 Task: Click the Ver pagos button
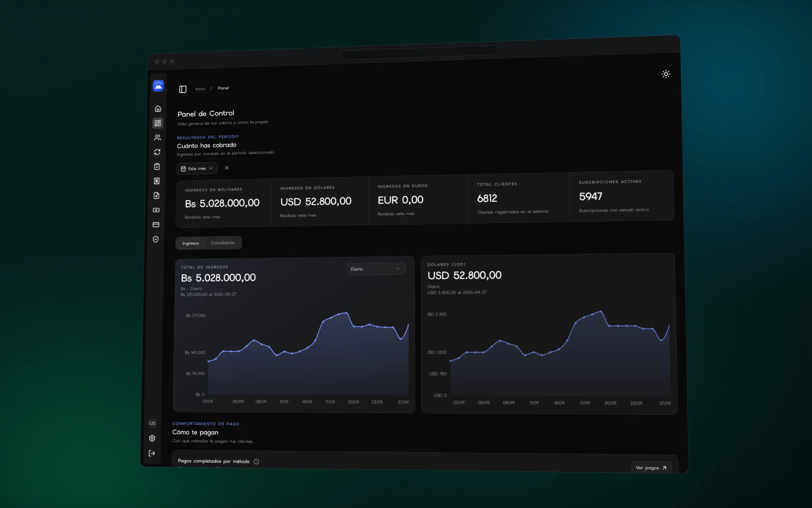coord(651,467)
